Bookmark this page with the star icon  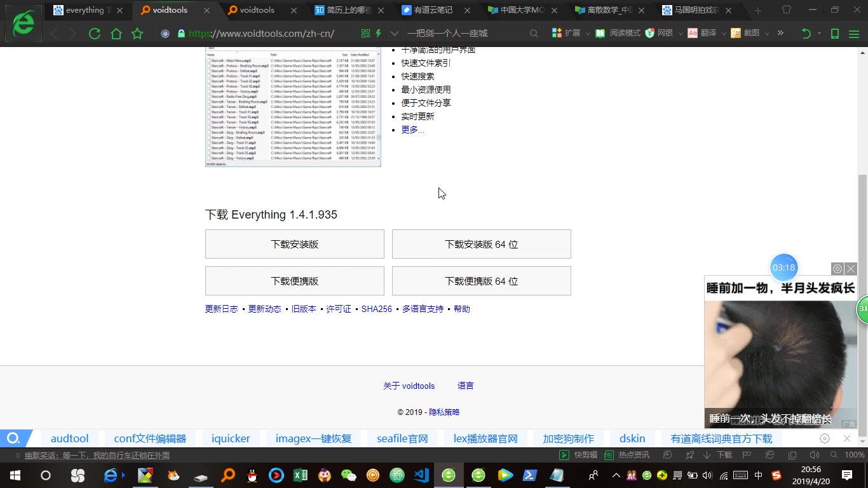(137, 34)
